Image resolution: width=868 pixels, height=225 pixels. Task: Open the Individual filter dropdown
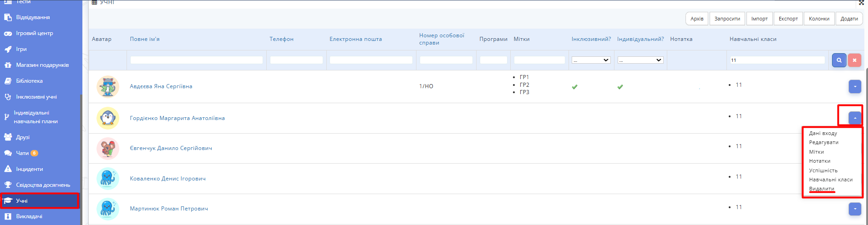(x=640, y=60)
